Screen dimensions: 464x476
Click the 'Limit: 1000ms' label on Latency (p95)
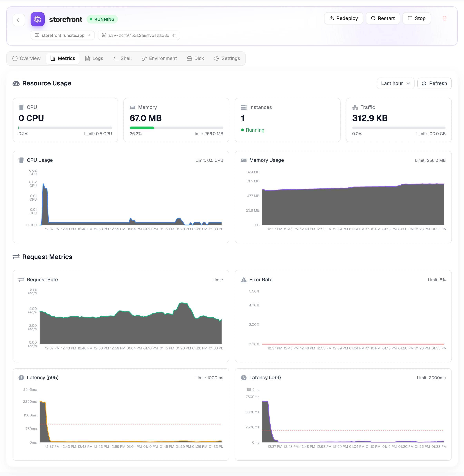point(209,378)
